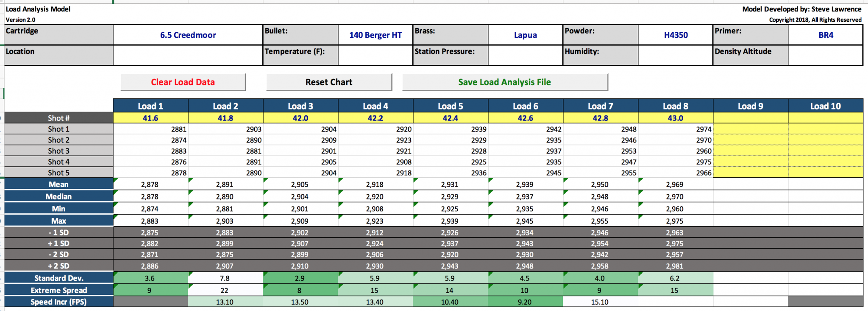Select Shot 2 velocity 2890 under Load 2
Screen dimensions: 868x311
[x=225, y=140]
